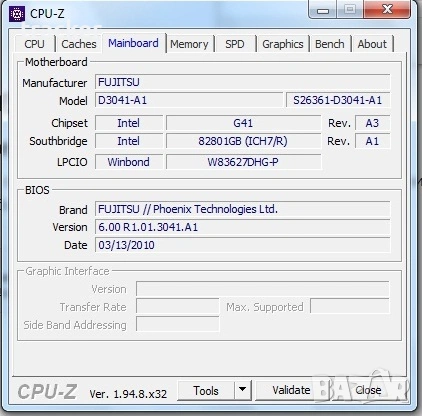Click the chipset revision A3
The width and height of the screenshot is (422, 416).
[372, 123]
